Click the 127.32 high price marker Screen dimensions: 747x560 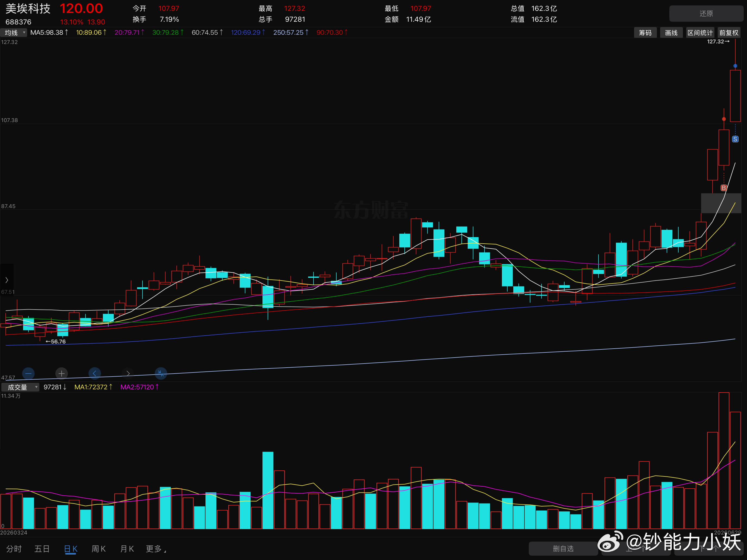point(718,42)
